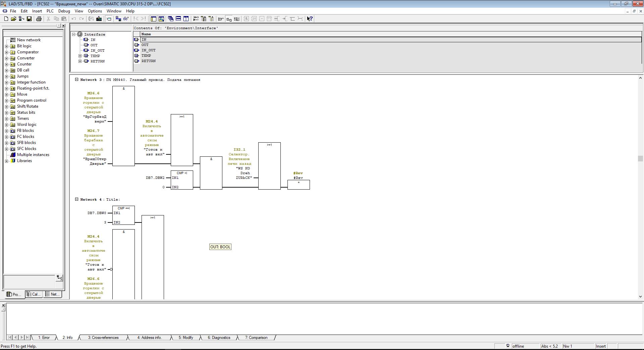This screenshot has width=644, height=350.
Task: Expand the Bit logic folder
Action: [6, 46]
